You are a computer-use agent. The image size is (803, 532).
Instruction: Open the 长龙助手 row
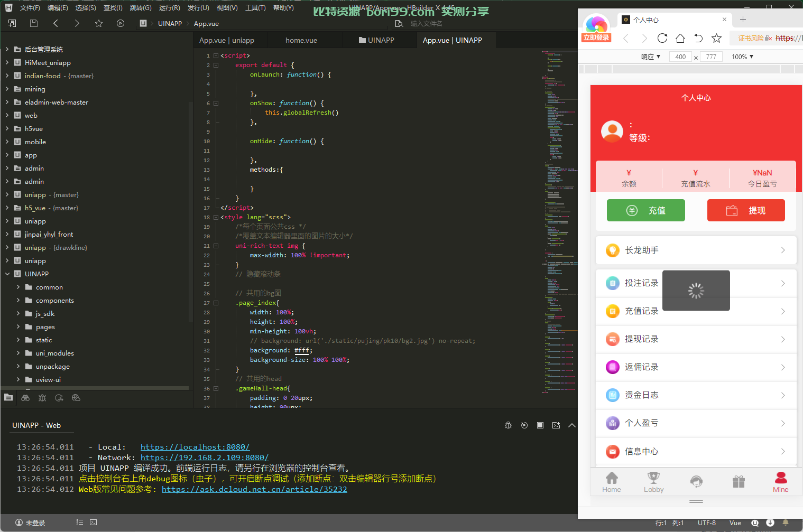tap(696, 250)
